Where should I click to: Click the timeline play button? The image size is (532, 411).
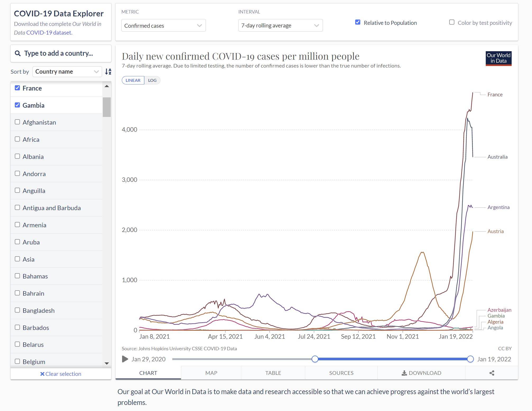point(125,359)
